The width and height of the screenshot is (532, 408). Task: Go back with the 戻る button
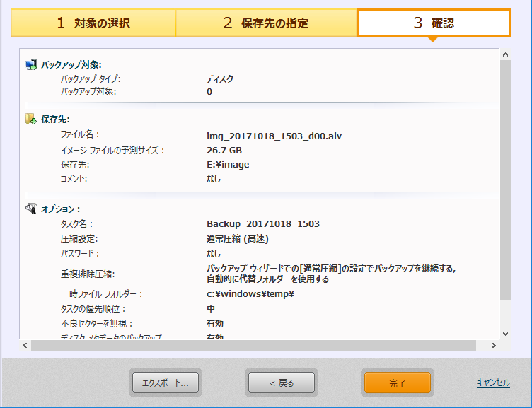point(281,383)
